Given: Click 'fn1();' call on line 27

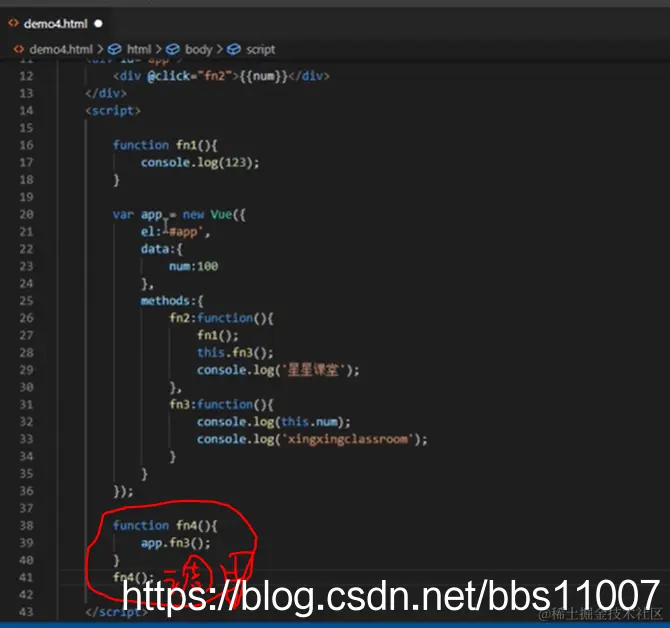Looking at the screenshot, I should [x=217, y=335].
